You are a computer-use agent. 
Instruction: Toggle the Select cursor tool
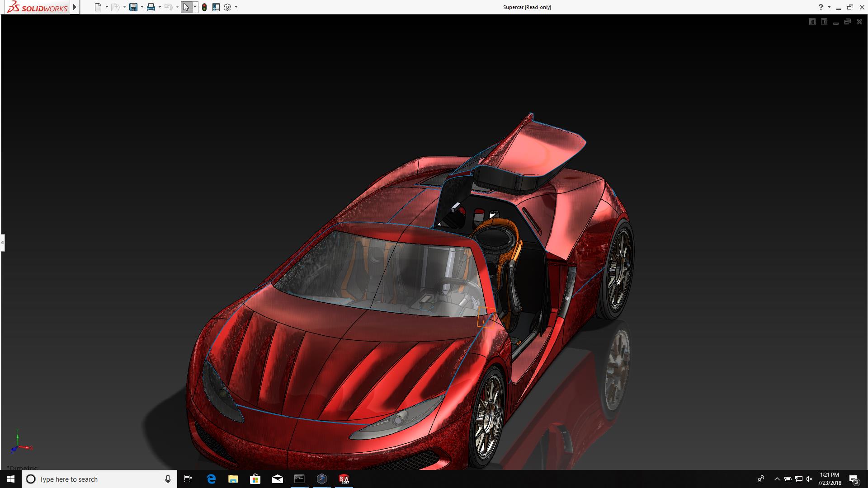click(186, 7)
